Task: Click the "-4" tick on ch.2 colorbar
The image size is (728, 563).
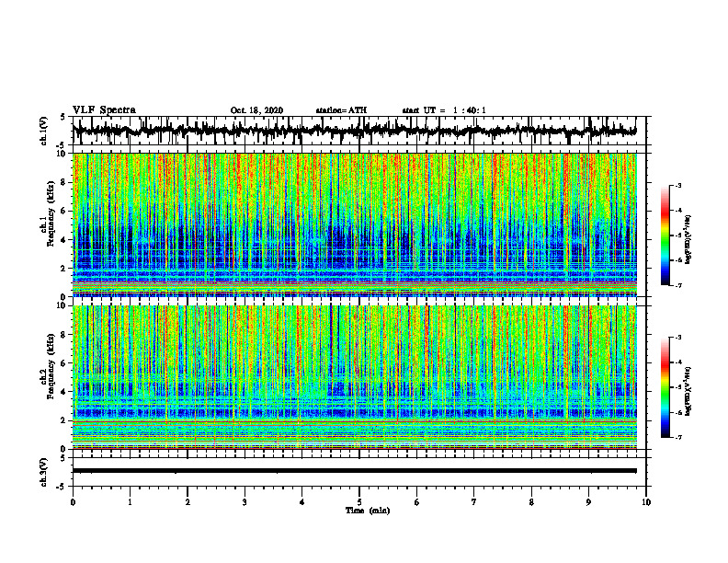Action: click(x=677, y=362)
